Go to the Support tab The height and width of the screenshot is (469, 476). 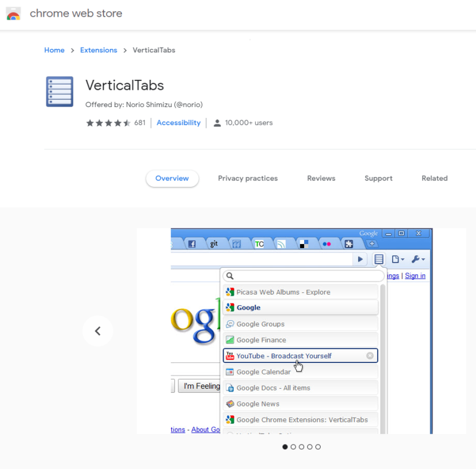tap(378, 179)
